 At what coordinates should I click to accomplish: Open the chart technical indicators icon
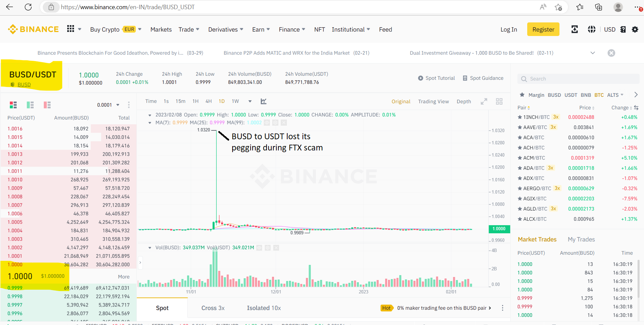coord(263,101)
